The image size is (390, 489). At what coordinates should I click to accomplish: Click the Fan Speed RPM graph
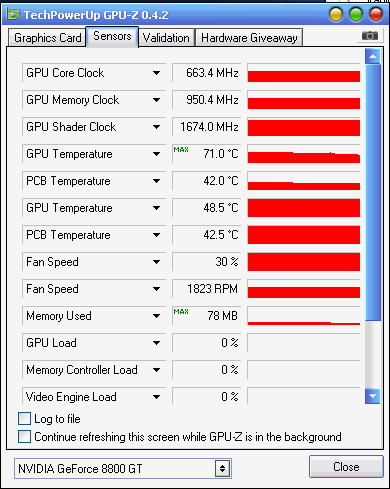click(x=304, y=289)
